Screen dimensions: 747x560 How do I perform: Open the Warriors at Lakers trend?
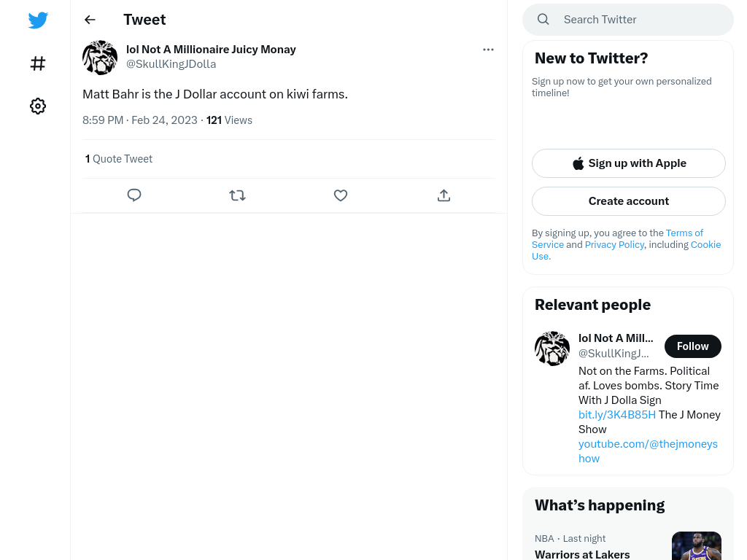(x=582, y=554)
